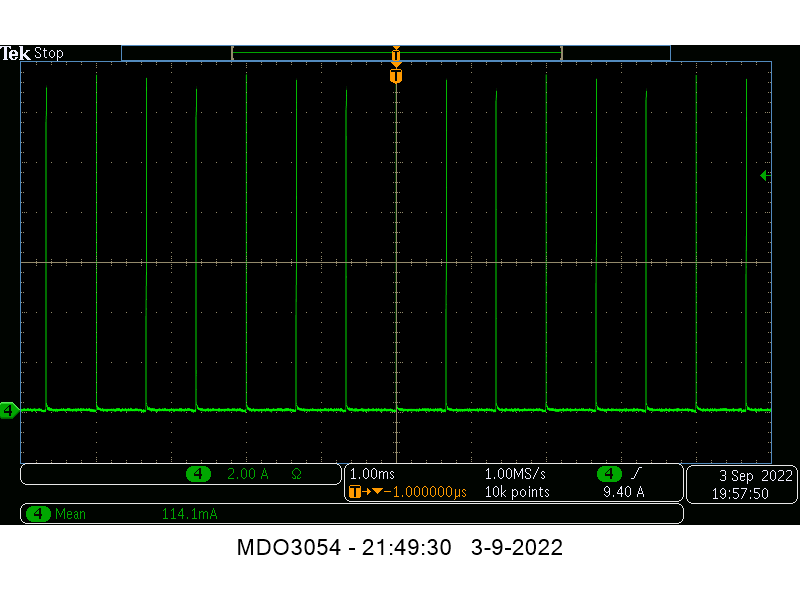Image resolution: width=800 pixels, height=600 pixels.
Task: Click the 114.1mA mean value
Action: [x=189, y=514]
